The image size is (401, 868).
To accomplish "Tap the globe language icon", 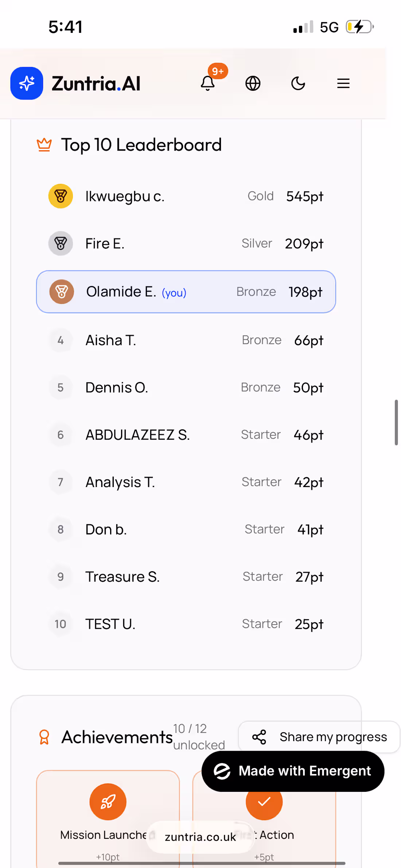I will coord(253,83).
